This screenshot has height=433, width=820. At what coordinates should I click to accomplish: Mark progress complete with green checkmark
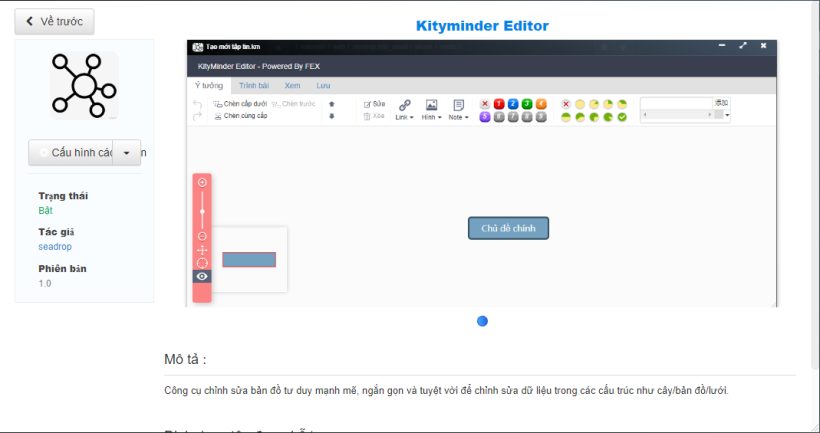coord(622,117)
